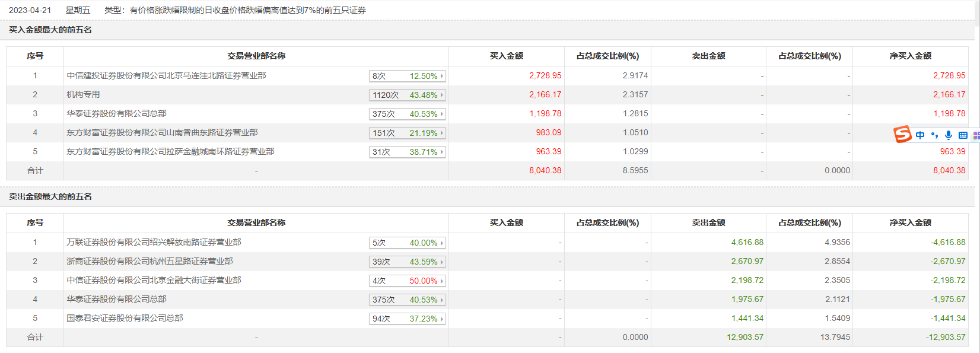The width and height of the screenshot is (980, 353).
Task: Click 交易营业部名称 header in the buy table
Action: point(256,56)
